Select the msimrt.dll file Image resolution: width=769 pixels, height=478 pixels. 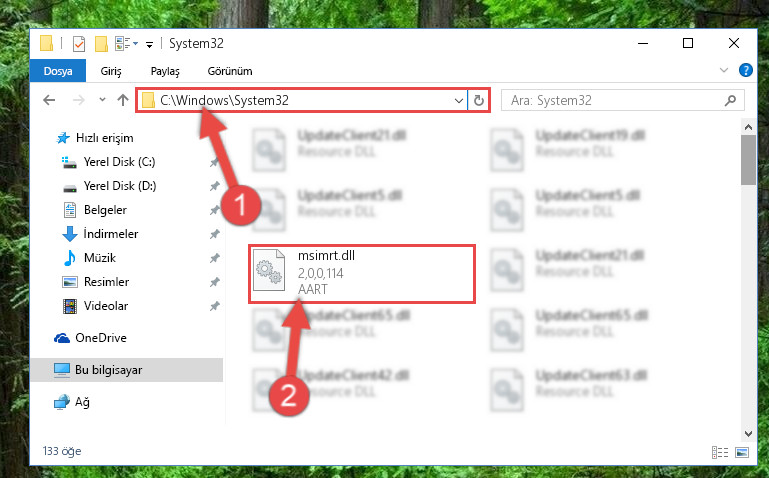(x=362, y=274)
